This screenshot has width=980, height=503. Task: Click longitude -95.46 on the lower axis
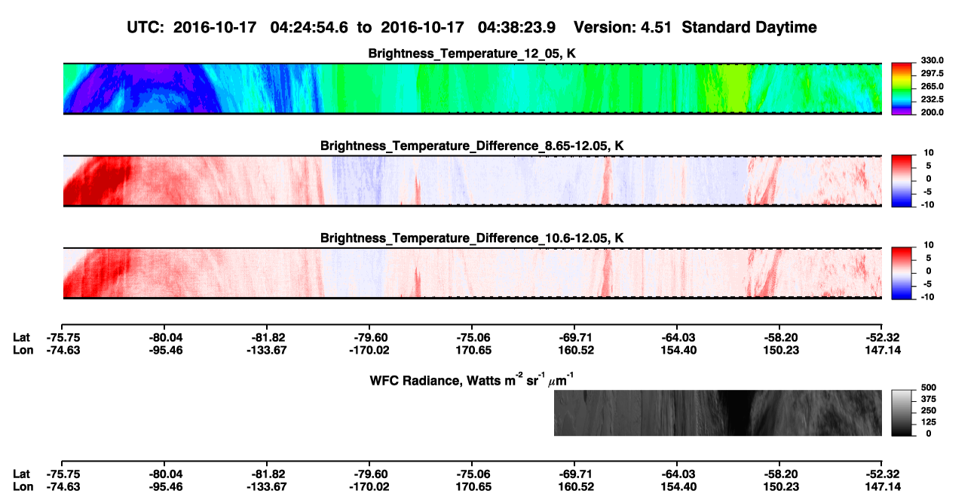click(164, 486)
